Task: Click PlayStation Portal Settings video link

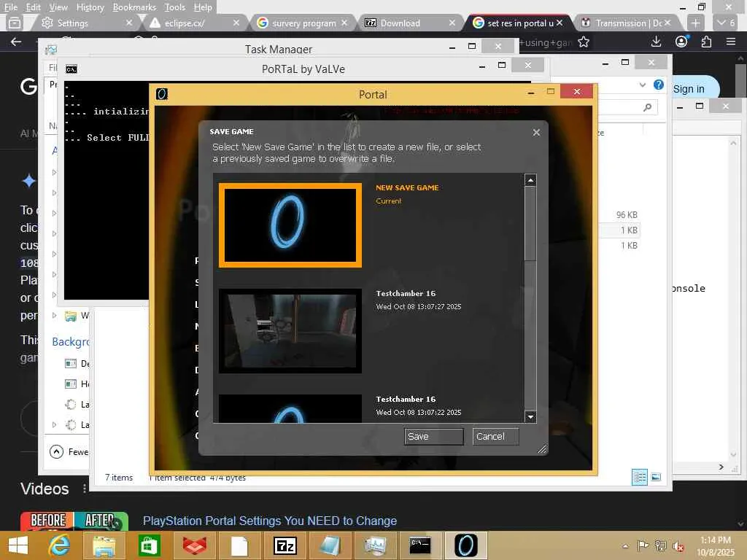Action: tap(270, 521)
